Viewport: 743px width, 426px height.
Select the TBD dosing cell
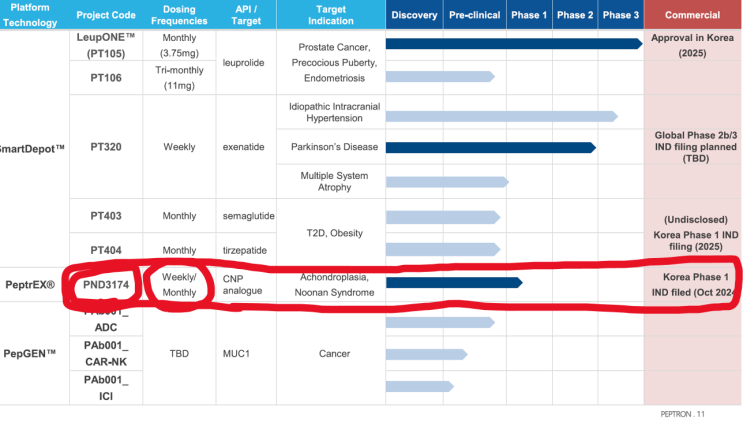click(179, 353)
